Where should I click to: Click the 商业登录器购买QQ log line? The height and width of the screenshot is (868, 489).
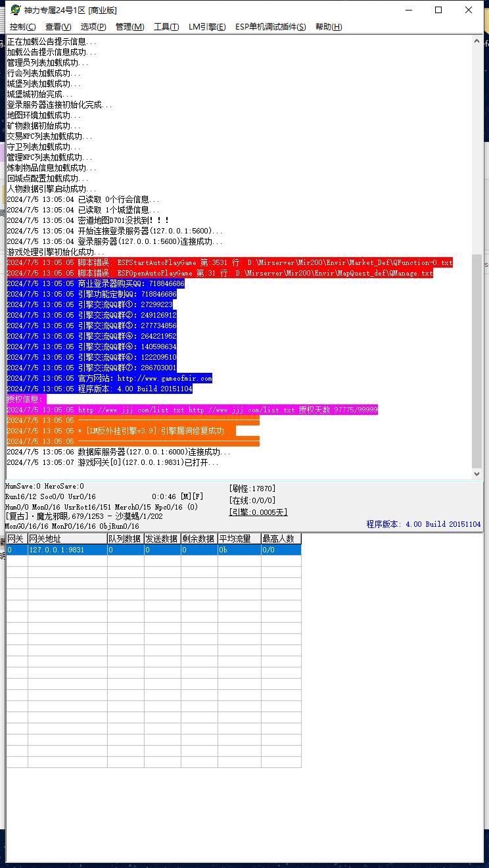tap(95, 283)
